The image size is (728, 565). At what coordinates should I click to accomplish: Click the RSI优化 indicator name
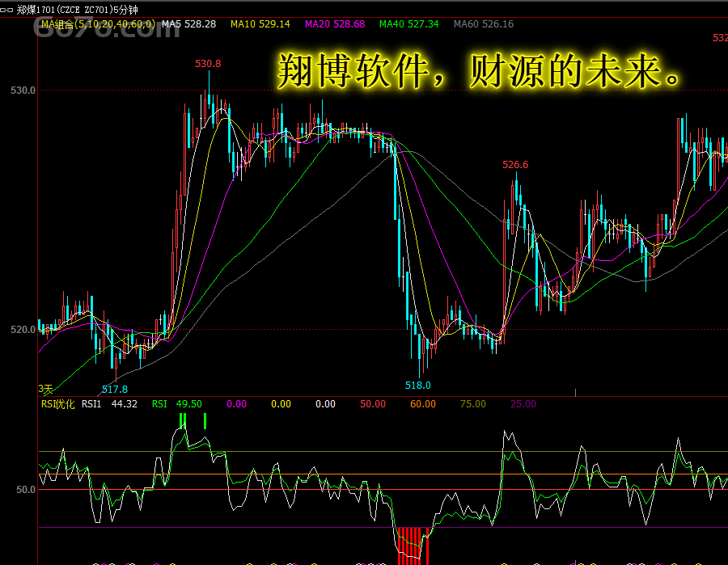coord(57,404)
